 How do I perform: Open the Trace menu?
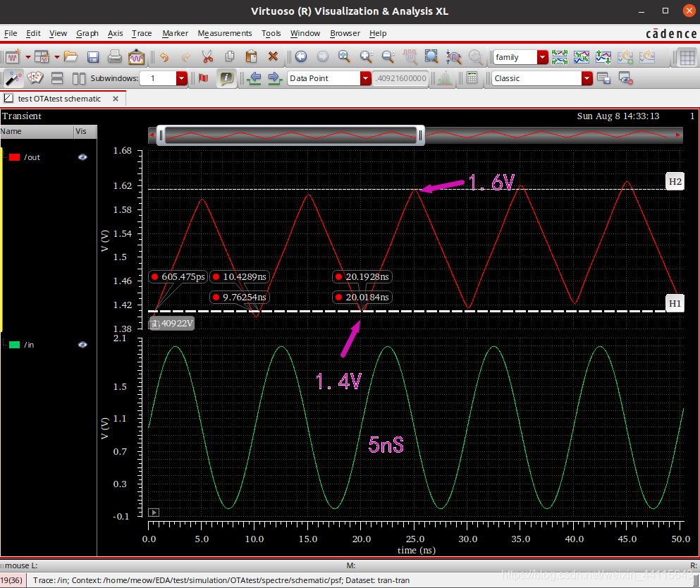142,33
